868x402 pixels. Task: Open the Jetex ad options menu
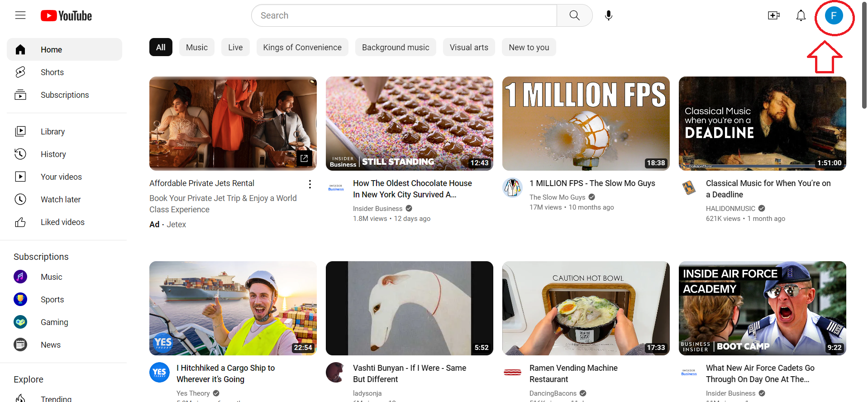310,184
